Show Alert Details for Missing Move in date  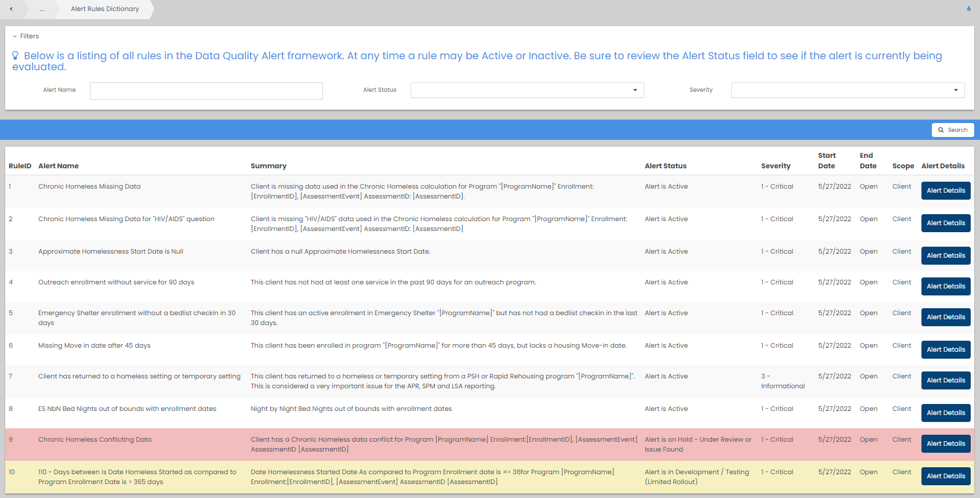tap(945, 350)
